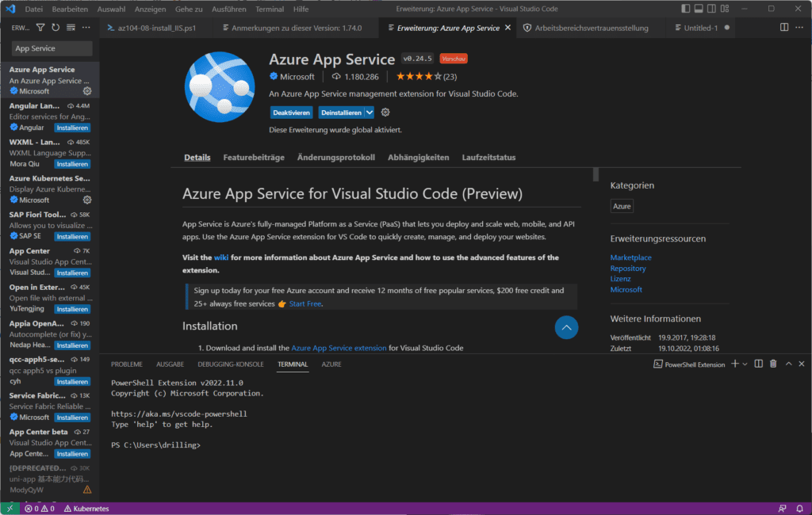
Task: Open the Marketplace resource link
Action: 630,257
